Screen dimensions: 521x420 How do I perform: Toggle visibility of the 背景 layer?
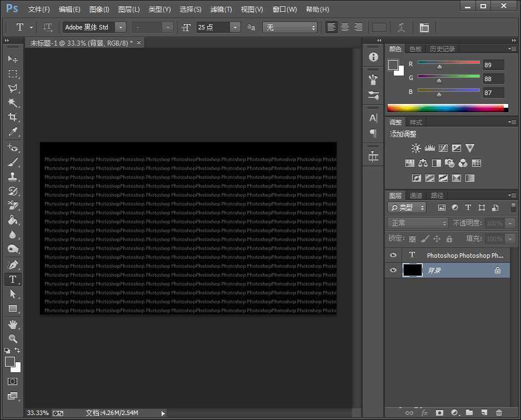click(393, 271)
